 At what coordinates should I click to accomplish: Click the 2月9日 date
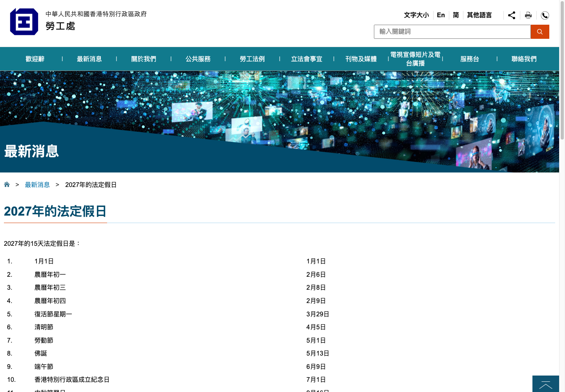tap(316, 301)
